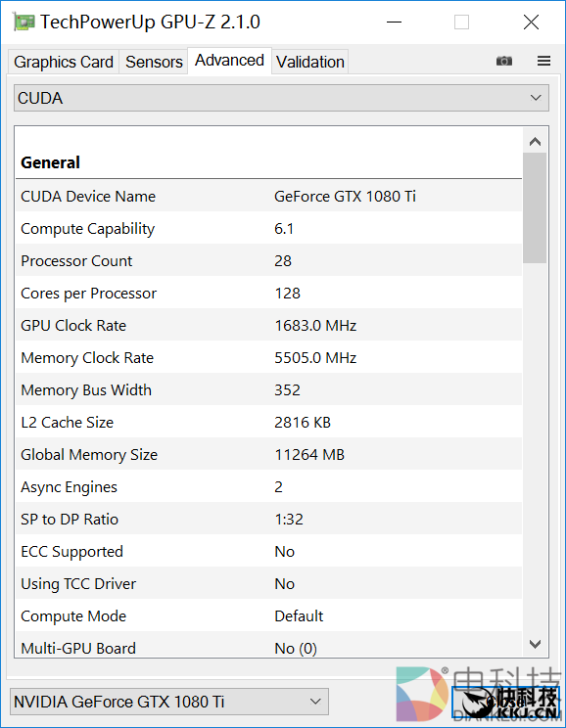
Task: Click the Cores per Processor value 128
Action: [287, 294]
